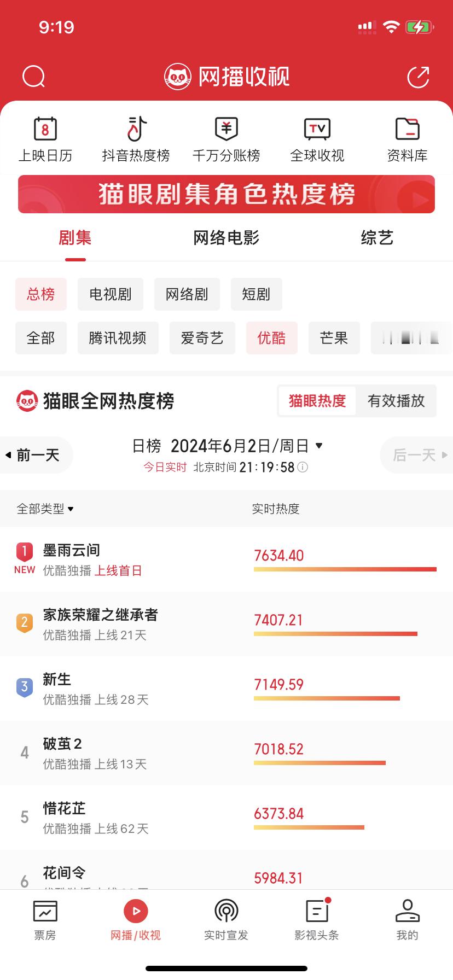The image size is (453, 980).
Task: Select the 电视剧 category filter
Action: (x=111, y=294)
